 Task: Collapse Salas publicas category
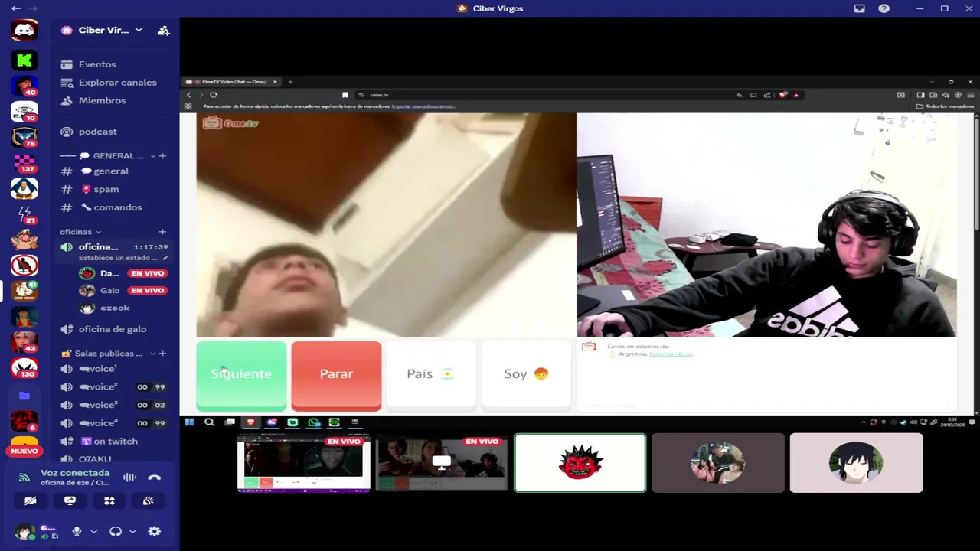108,354
